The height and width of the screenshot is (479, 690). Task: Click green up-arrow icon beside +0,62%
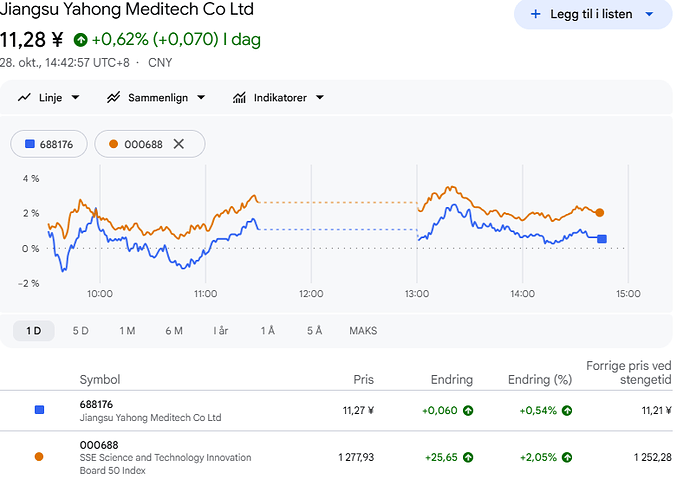tap(81, 40)
